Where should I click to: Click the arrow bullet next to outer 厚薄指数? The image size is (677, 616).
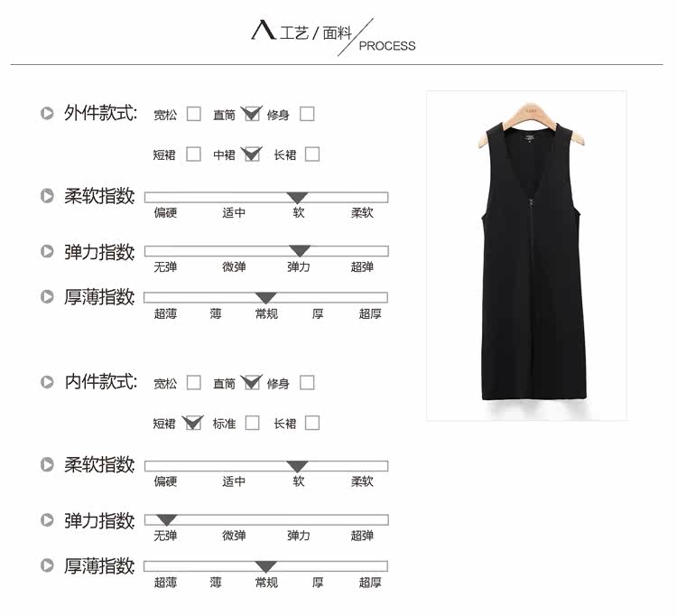click(x=47, y=297)
